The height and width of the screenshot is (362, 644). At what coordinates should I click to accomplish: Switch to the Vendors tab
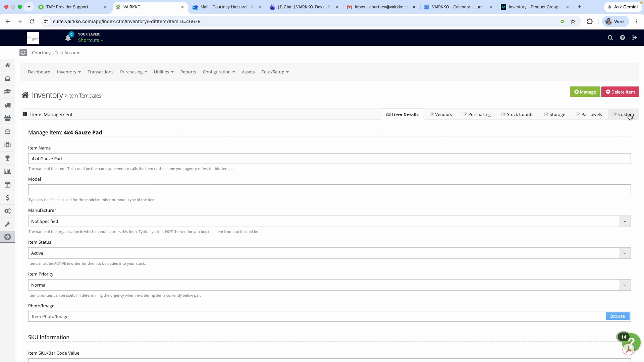point(441,115)
